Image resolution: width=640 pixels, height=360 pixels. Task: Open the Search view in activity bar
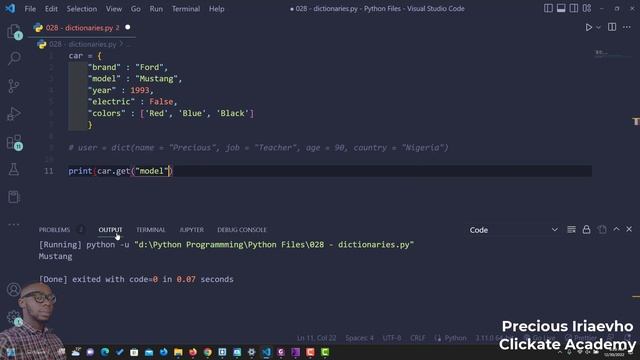tap(14, 58)
